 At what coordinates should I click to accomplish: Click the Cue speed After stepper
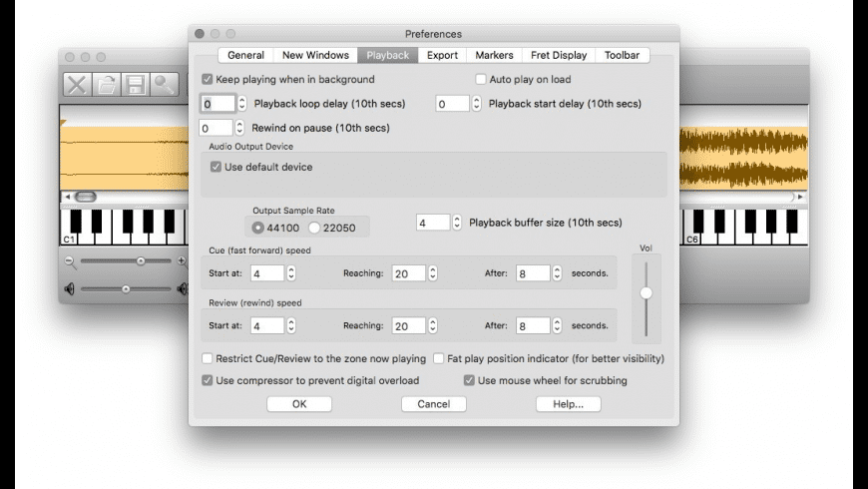[557, 273]
